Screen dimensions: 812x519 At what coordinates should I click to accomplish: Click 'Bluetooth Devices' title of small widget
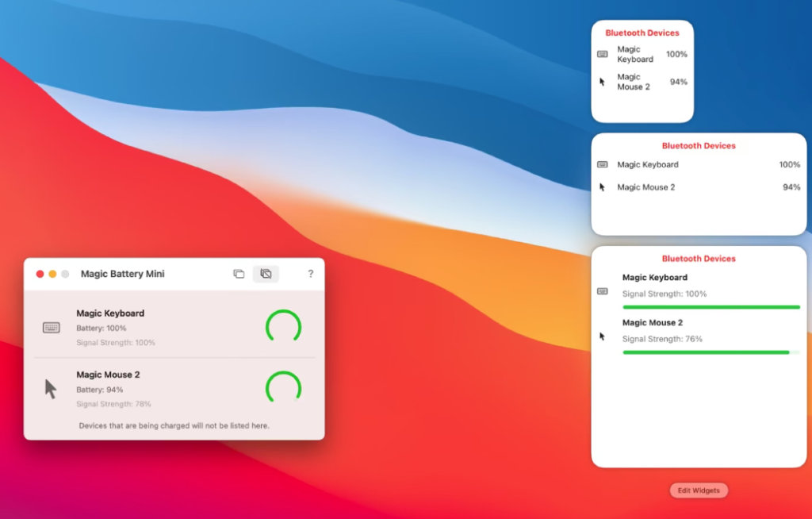[x=642, y=33]
